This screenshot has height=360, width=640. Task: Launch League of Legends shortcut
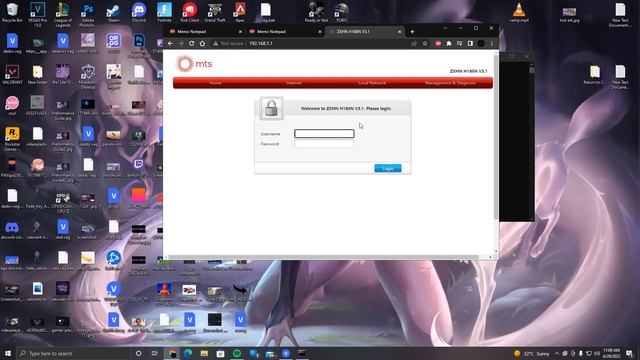coord(62,14)
